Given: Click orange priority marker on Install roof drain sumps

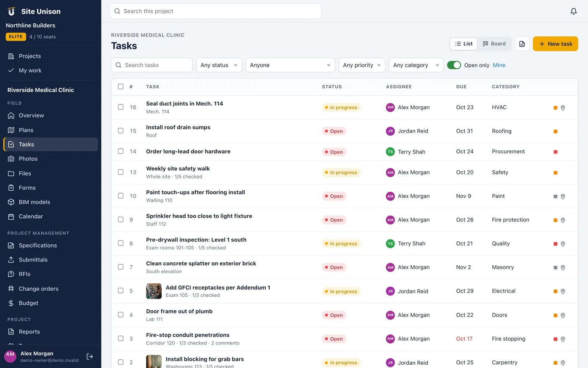Looking at the screenshot, I should (x=555, y=131).
